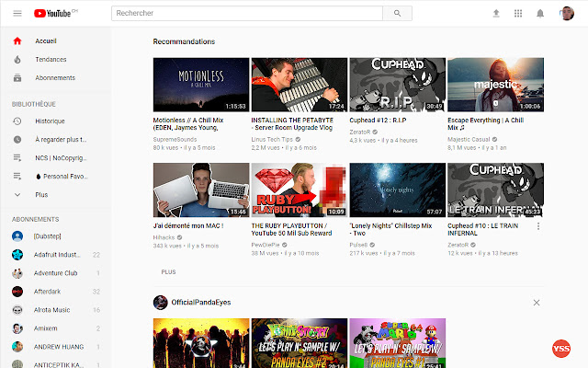Open the Hihacks channel link
The height and width of the screenshot is (368, 588).
164,237
